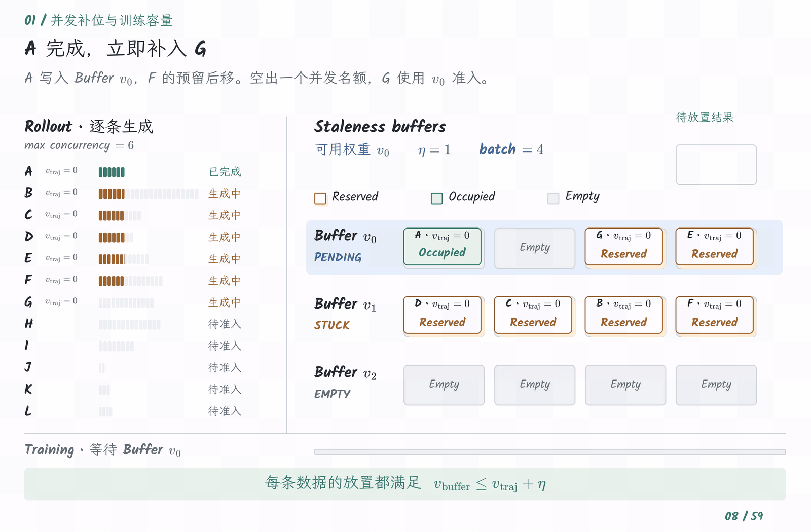This screenshot has width=811, height=532.
Task: Click the 每条数据的放置都满足 constraint banner
Action: point(405,484)
